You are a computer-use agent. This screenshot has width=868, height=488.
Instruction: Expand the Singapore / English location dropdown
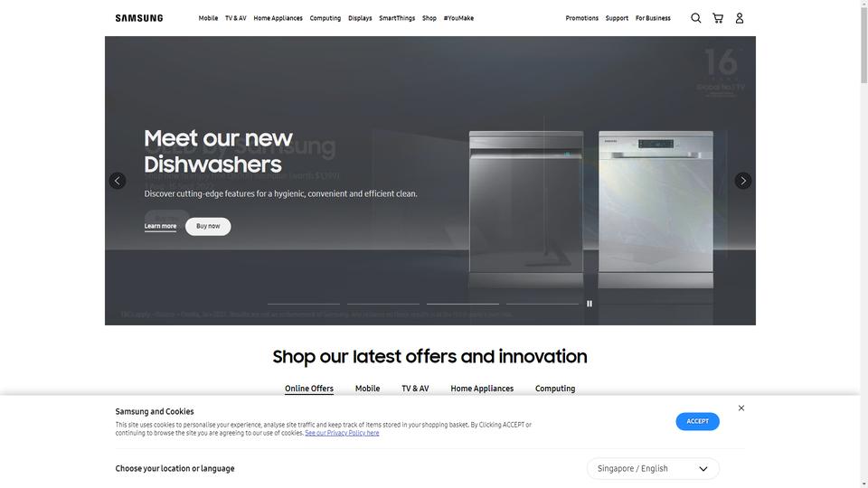pyautogui.click(x=653, y=469)
